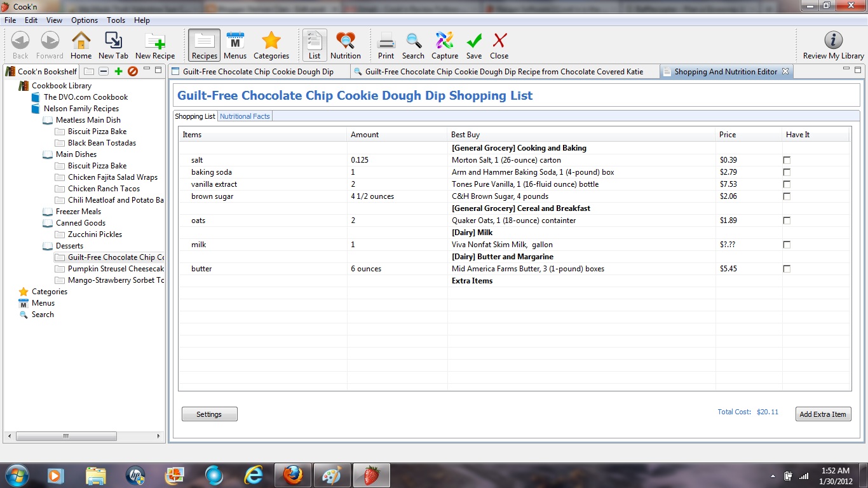The height and width of the screenshot is (488, 868).
Task: Open a New Tab from toolbar
Action: pos(113,45)
